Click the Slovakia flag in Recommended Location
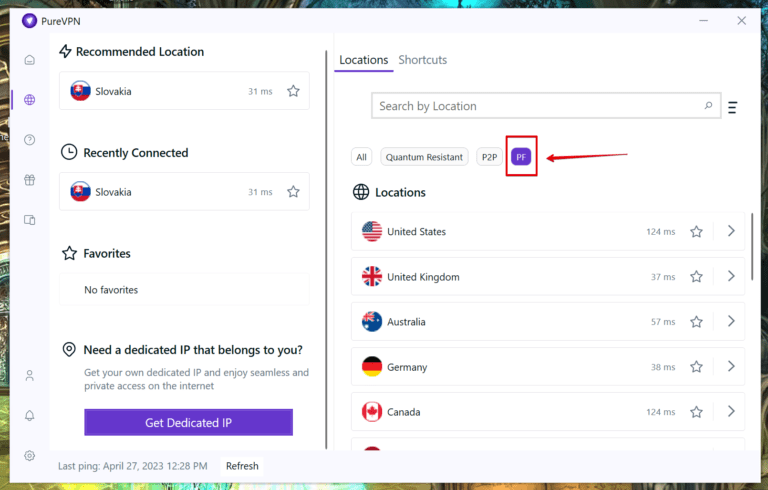The height and width of the screenshot is (490, 768). [x=80, y=91]
